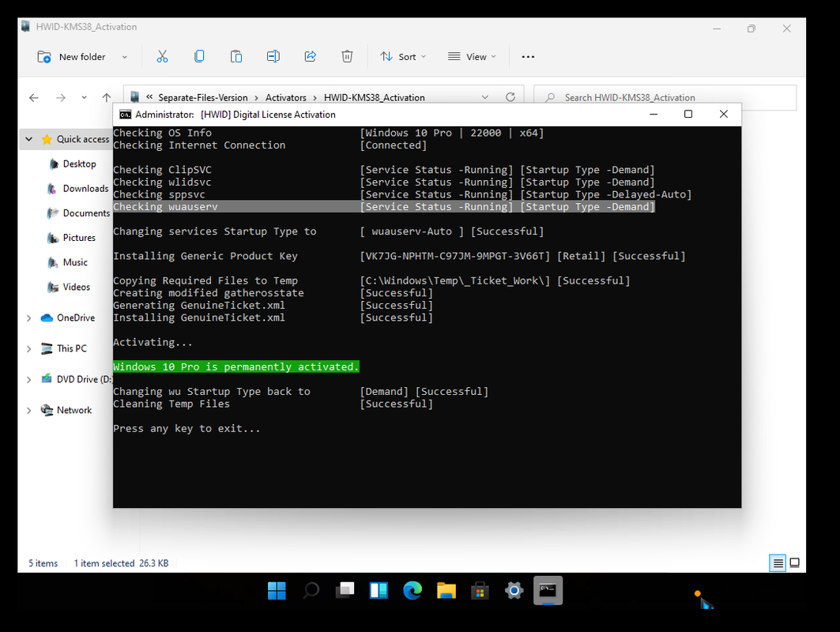Image resolution: width=840 pixels, height=632 pixels.
Task: Click the Copy icon in Explorer toolbar
Action: 199,56
